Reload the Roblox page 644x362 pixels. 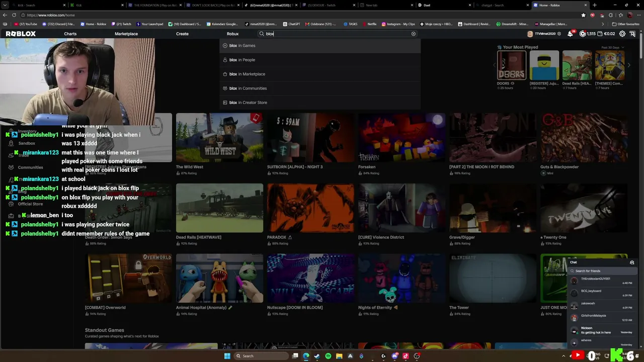14,15
